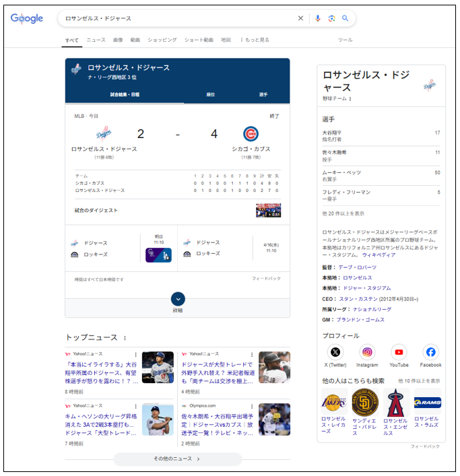Click the Dodgers logo in the blue header

click(76, 69)
